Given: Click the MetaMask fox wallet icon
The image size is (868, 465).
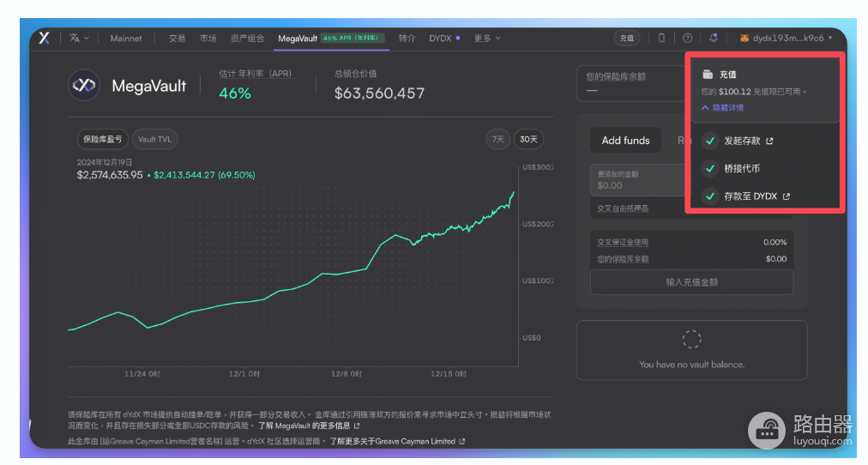Looking at the screenshot, I should [x=744, y=39].
